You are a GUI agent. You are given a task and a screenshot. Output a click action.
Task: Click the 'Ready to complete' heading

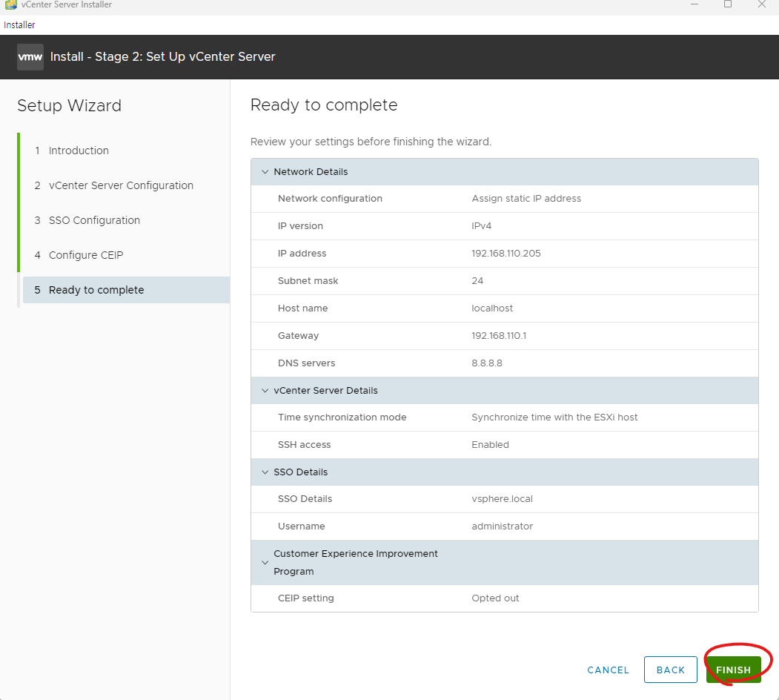pyautogui.click(x=324, y=105)
